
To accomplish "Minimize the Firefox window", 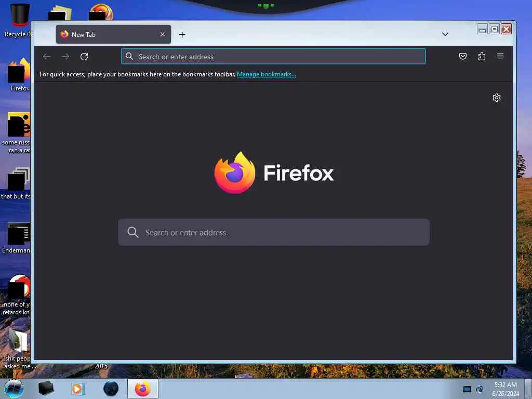I will point(482,30).
